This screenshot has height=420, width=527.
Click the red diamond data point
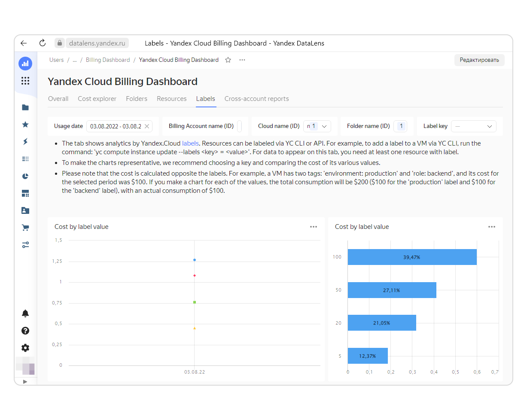[x=195, y=275]
